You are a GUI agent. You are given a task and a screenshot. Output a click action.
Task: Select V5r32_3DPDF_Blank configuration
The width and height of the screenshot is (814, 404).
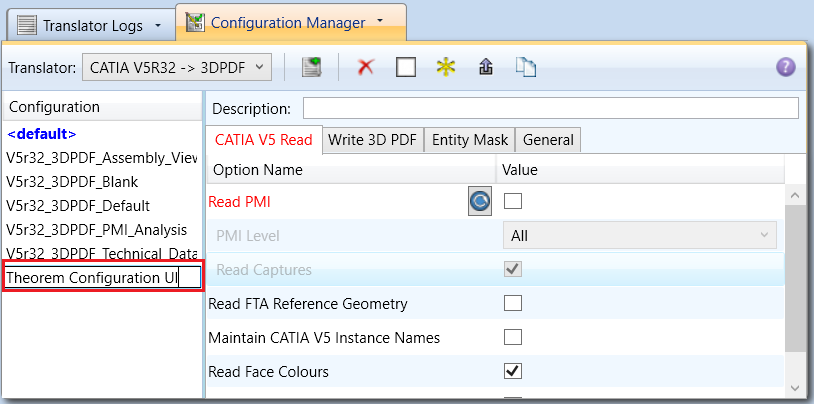coord(72,182)
